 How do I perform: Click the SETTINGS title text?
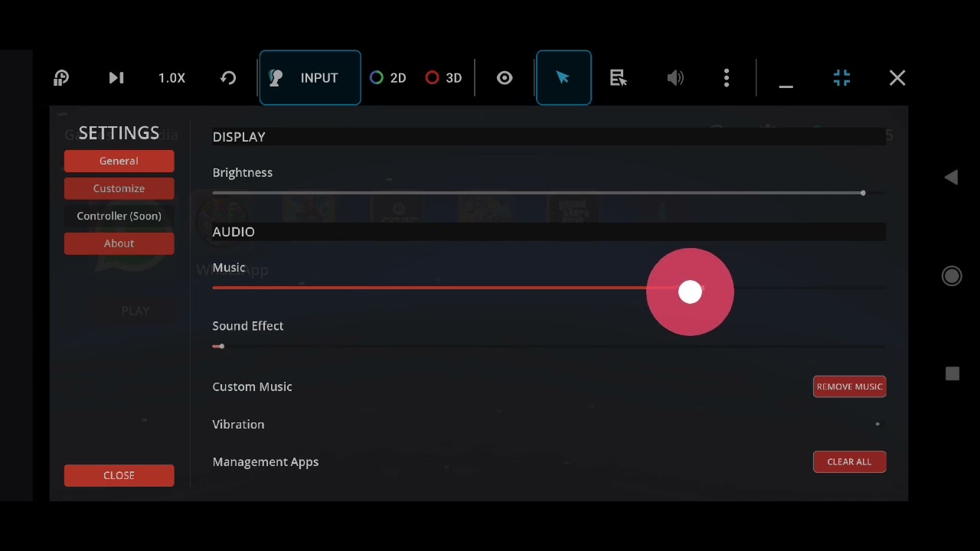(x=119, y=132)
